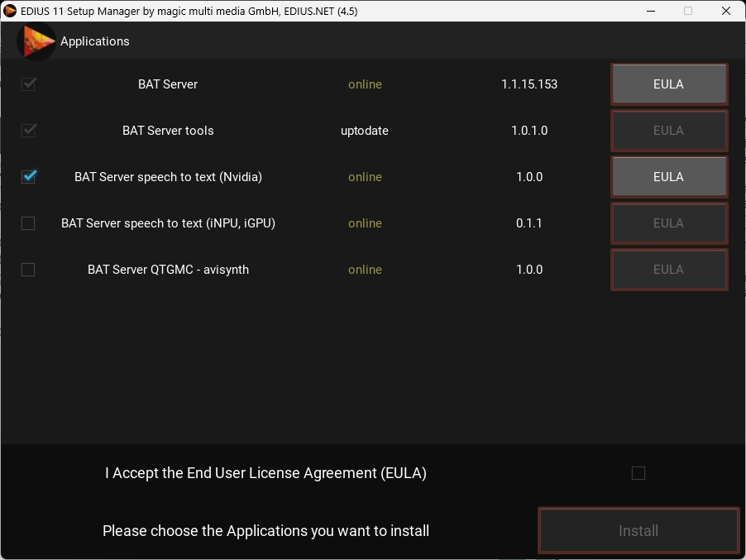The image size is (746, 560).
Task: Click the disabled maximize window button
Action: (688, 11)
